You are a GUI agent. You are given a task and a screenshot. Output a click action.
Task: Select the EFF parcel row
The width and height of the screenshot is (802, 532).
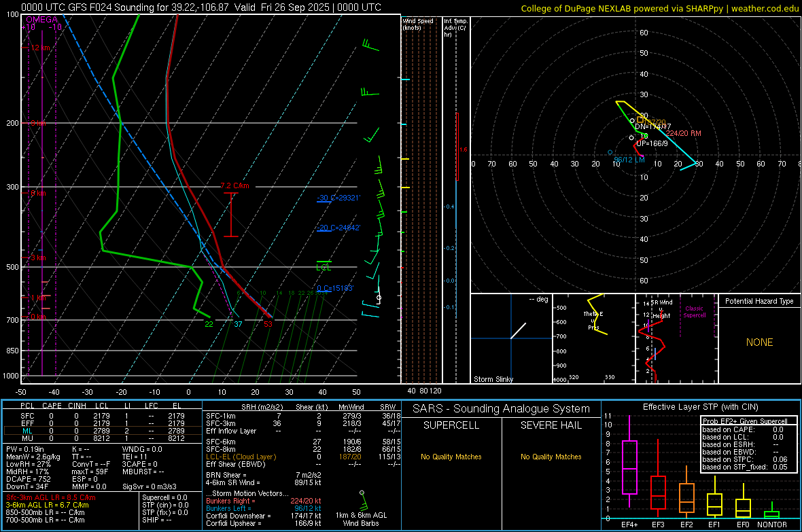[x=103, y=423]
